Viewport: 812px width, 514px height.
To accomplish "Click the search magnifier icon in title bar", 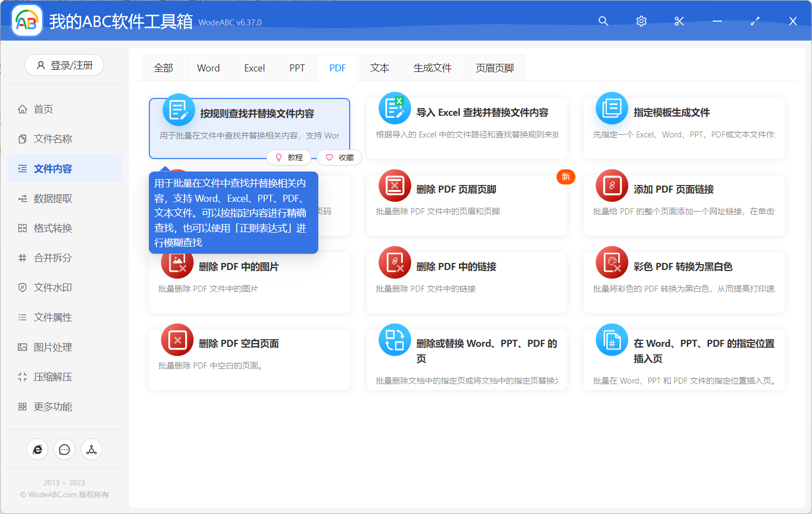I will point(603,21).
